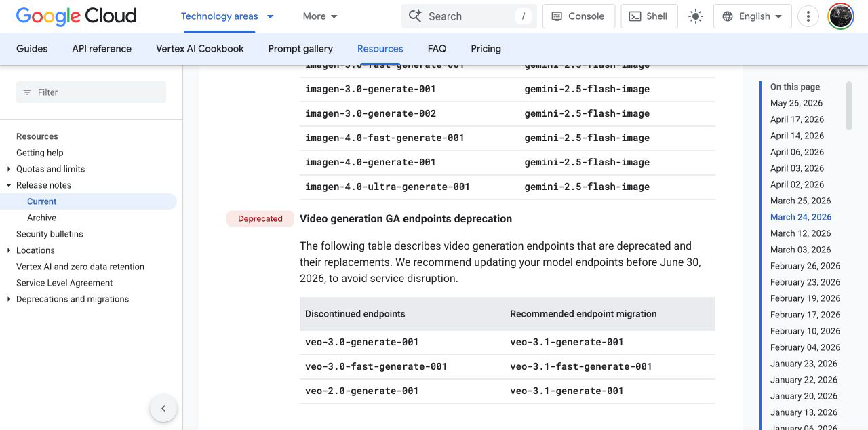The width and height of the screenshot is (868, 430).
Task: Click veo-3.0-generate-001 table cell
Action: point(362,342)
